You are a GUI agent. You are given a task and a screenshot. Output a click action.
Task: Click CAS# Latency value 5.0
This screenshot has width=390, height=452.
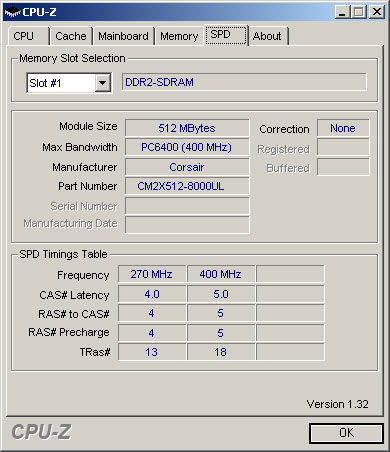click(x=221, y=294)
